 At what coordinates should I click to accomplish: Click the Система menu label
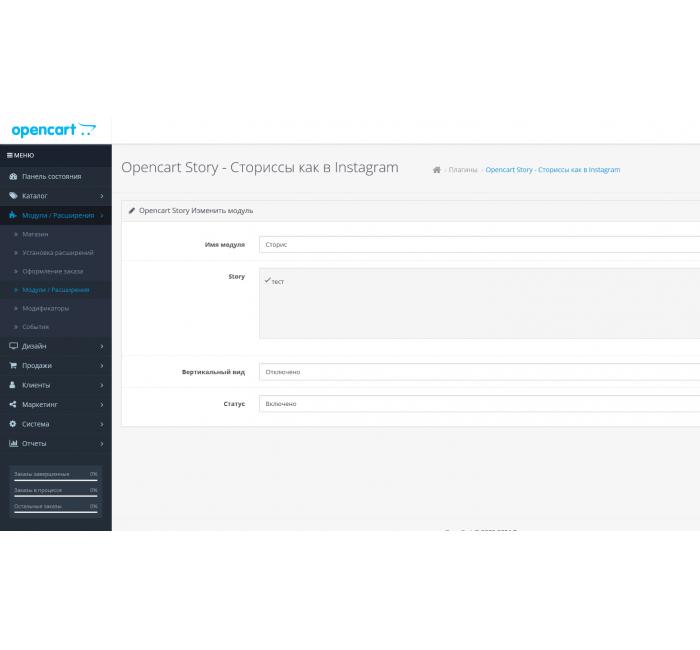tap(36, 424)
